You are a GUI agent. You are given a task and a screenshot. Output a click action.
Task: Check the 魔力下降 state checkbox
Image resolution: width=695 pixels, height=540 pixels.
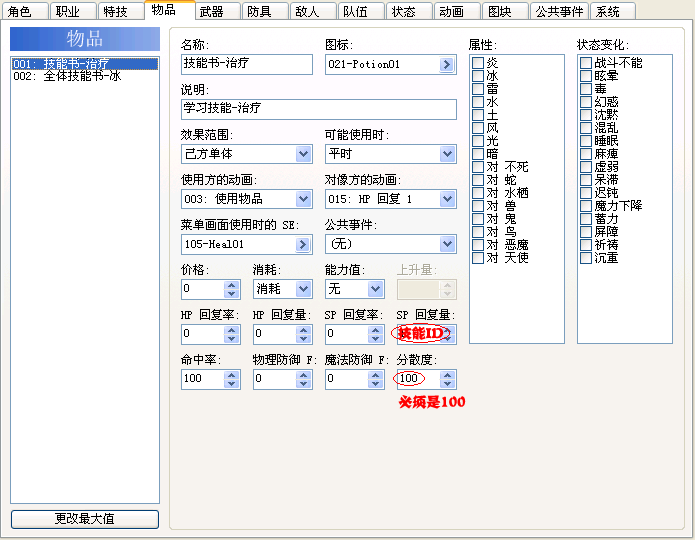tap(586, 206)
